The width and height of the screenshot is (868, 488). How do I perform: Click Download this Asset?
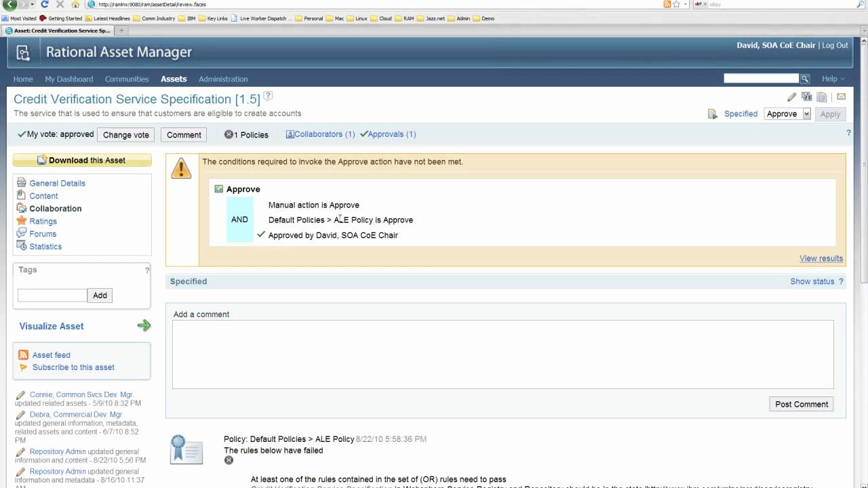click(82, 160)
